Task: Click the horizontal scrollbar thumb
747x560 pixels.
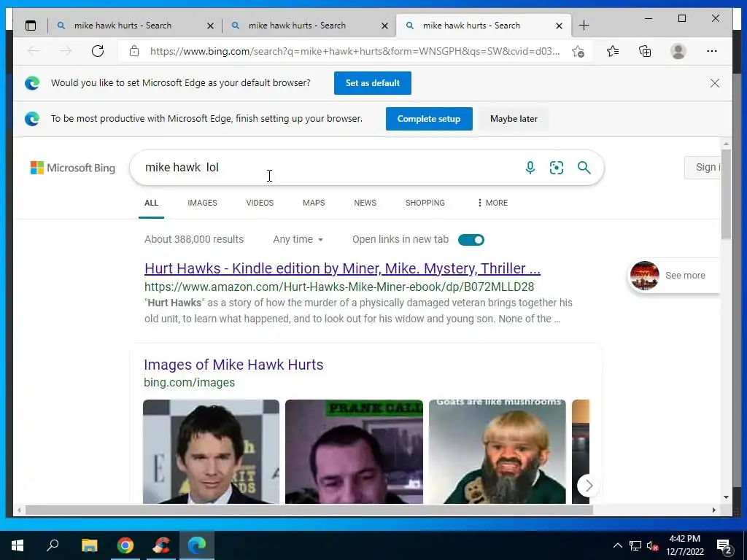Action: click(309, 510)
